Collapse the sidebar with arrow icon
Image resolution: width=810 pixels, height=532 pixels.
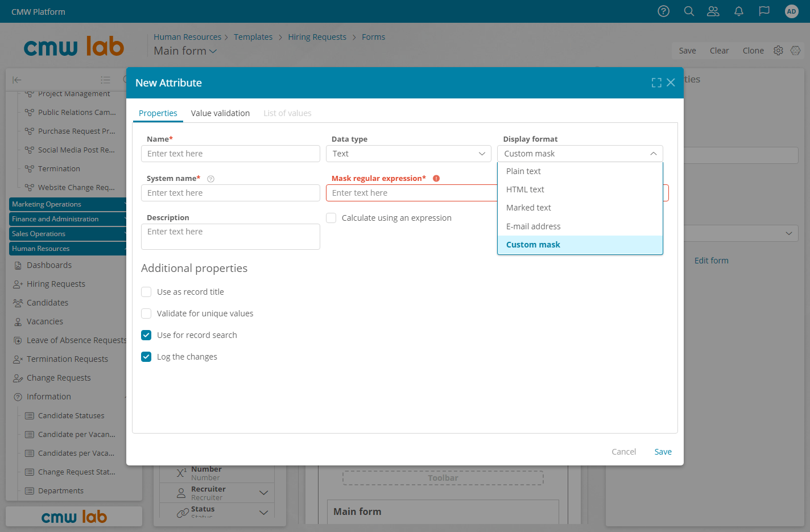(x=17, y=80)
